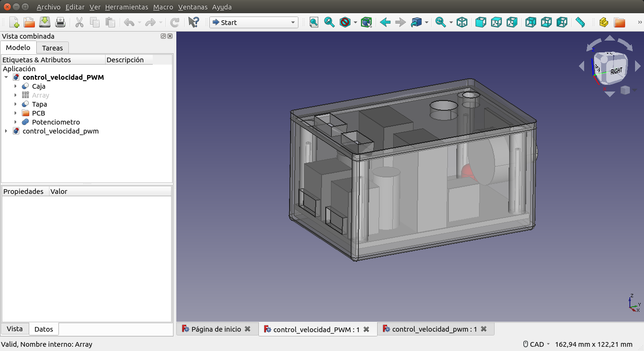Toggle the bounding box selection icon
Image resolution: width=644 pixels, height=351 pixels.
tap(366, 22)
